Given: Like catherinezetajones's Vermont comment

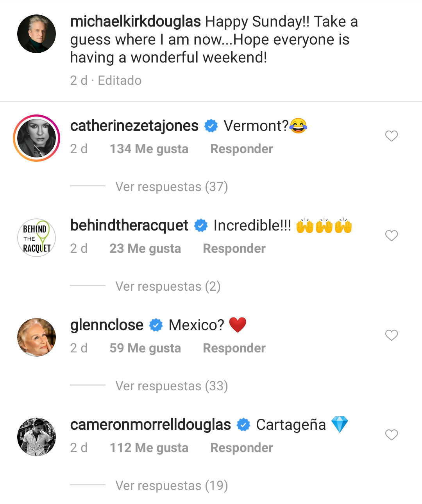Looking at the screenshot, I should [391, 136].
